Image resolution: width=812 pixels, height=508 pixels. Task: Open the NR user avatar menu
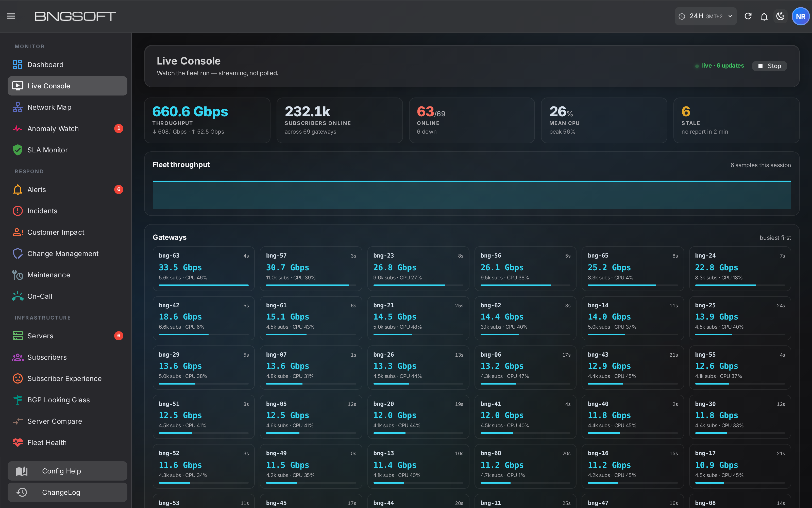coord(801,16)
